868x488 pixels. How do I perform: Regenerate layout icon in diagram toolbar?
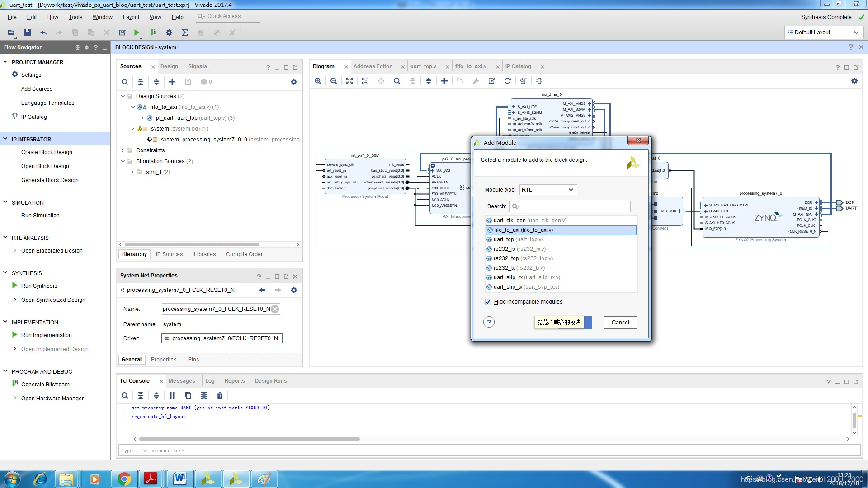[x=508, y=81]
